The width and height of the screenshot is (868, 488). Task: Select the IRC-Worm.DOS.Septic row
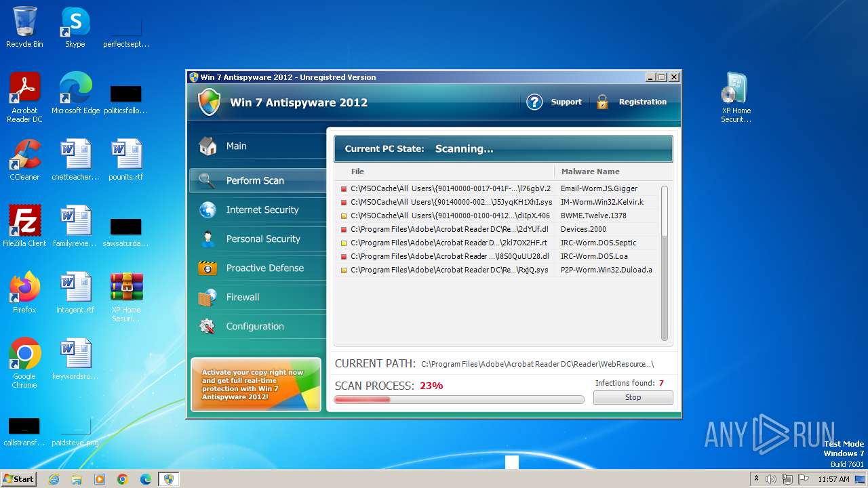coord(497,243)
